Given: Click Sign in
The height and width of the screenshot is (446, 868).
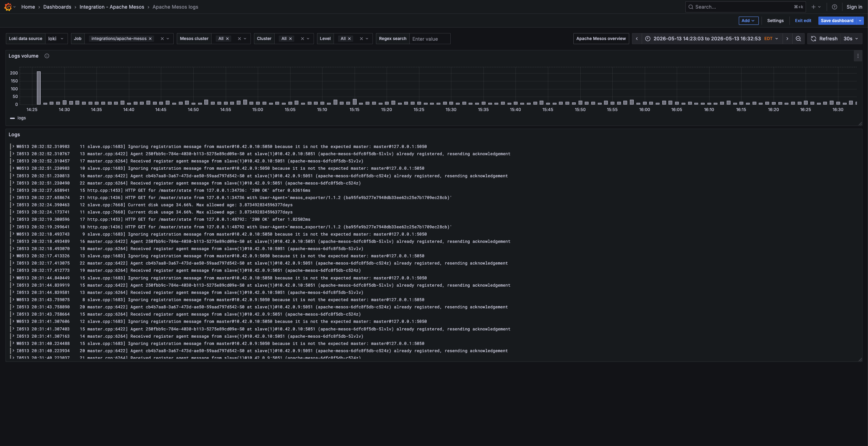Looking at the screenshot, I should click(x=854, y=7).
